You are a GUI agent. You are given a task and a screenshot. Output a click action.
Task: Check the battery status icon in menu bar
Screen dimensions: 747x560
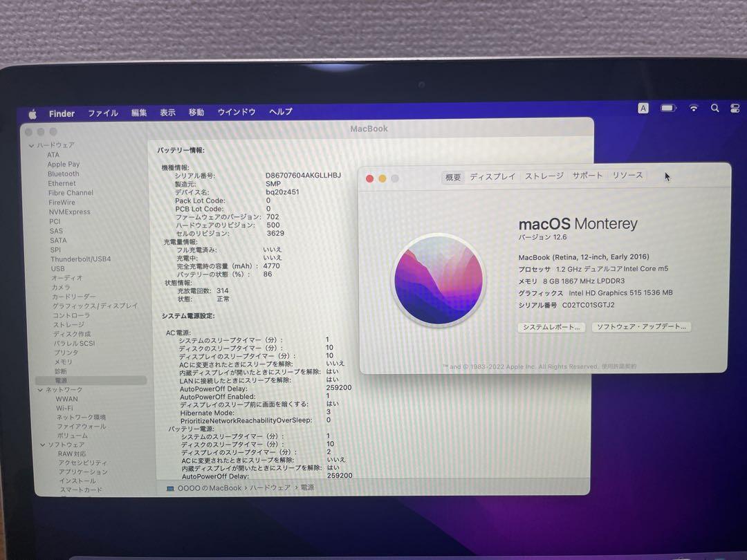coord(668,109)
